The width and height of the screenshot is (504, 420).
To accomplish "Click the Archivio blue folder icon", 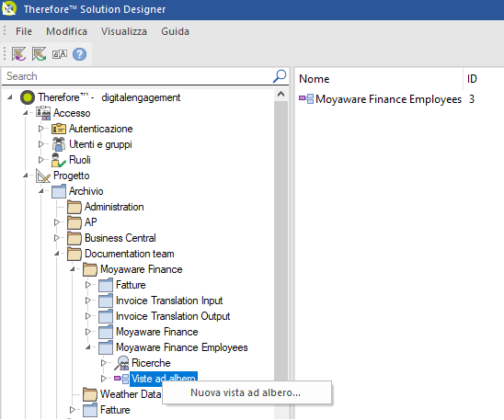I will point(59,191).
